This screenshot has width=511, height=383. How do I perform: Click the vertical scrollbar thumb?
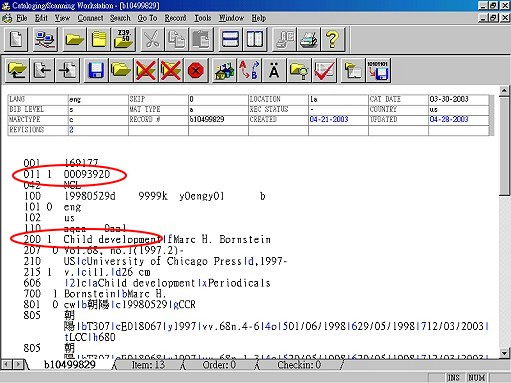click(504, 146)
